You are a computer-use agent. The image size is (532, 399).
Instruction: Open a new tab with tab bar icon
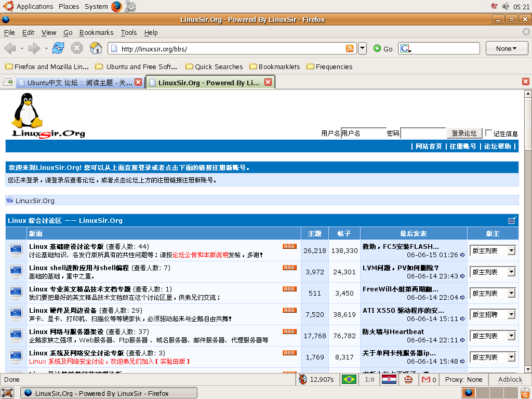point(7,82)
